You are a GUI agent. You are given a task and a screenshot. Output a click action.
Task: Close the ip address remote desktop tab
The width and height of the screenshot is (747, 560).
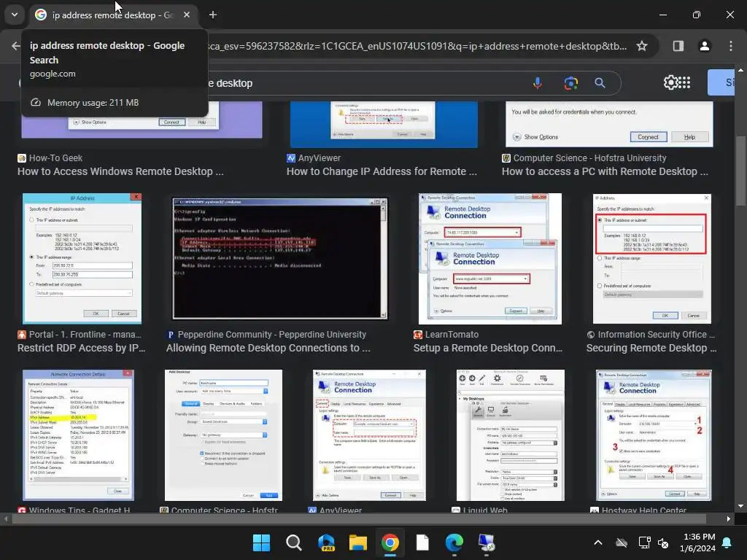[187, 15]
